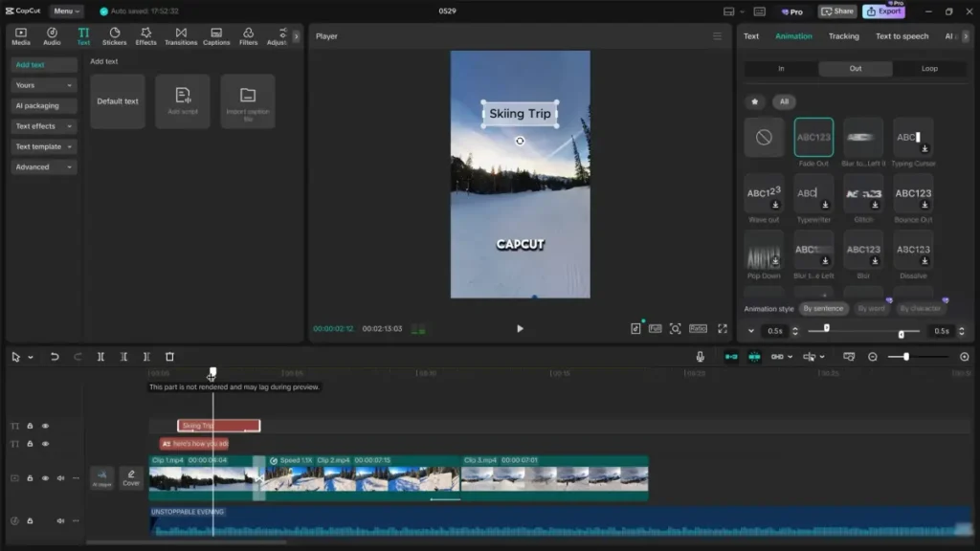Click the Default text card
The width and height of the screenshot is (980, 551).
point(118,101)
